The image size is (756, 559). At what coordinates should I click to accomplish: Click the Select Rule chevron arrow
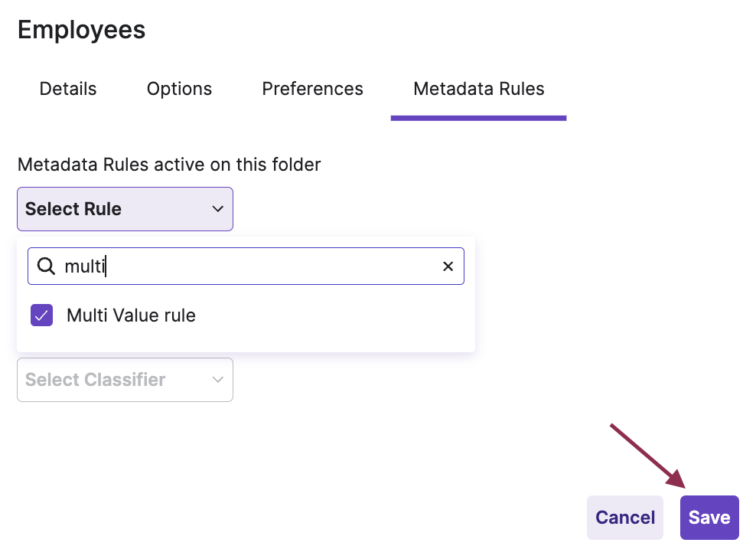[x=218, y=209]
